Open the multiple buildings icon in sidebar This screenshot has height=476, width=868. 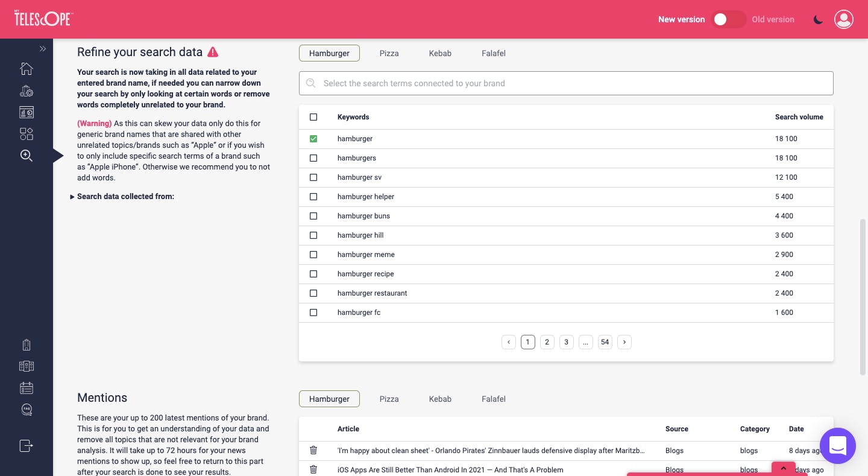click(27, 366)
